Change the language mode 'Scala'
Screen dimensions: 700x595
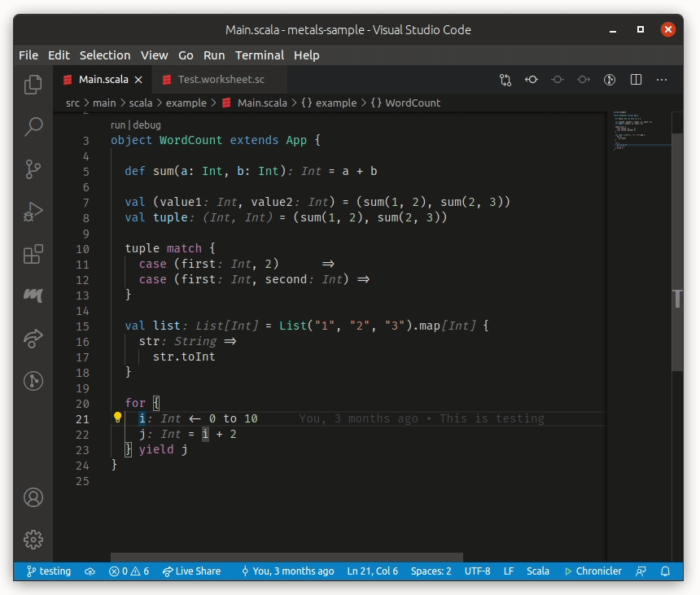[x=537, y=571]
